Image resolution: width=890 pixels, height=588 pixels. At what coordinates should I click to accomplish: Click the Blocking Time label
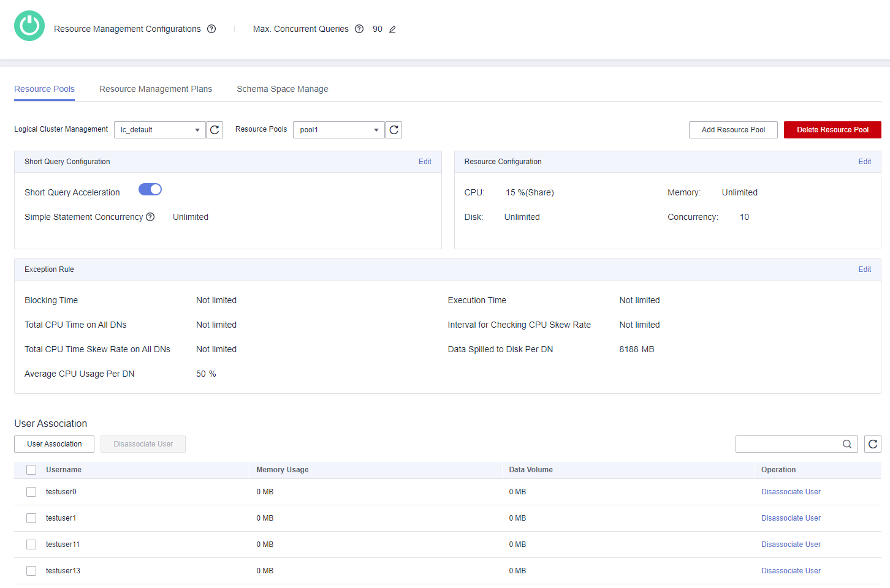pyautogui.click(x=51, y=300)
